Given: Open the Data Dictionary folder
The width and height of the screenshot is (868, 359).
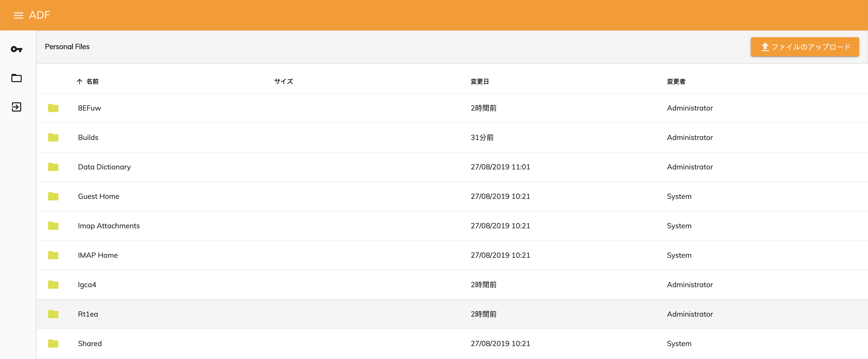Looking at the screenshot, I should tap(104, 167).
